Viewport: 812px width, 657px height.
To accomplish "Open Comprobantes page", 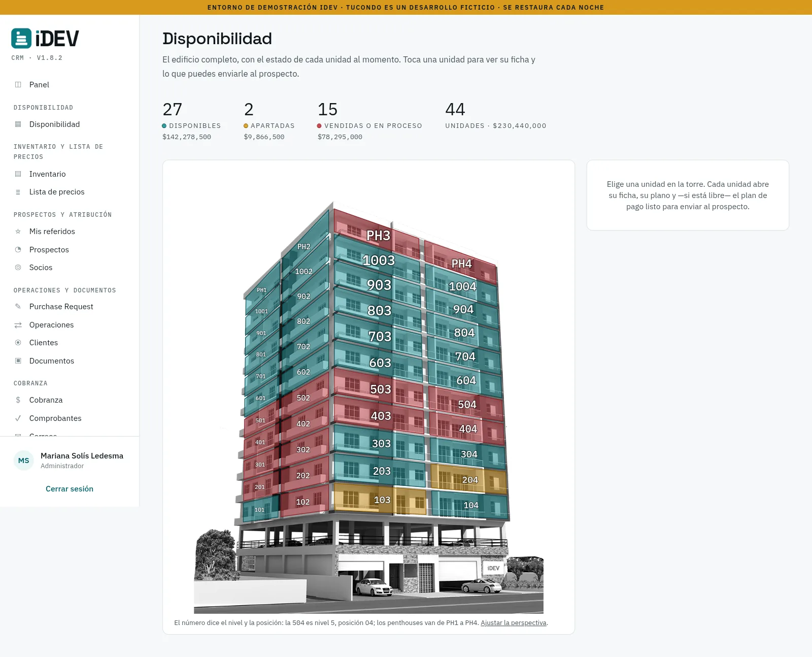I will tap(70, 418).
